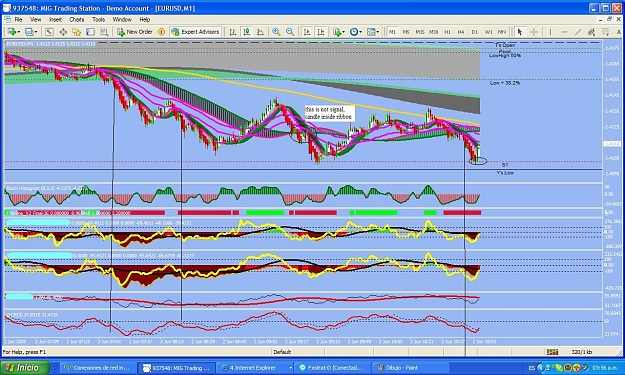This screenshot has width=625, height=375.
Task: Open the Tools menu
Action: pos(98,20)
